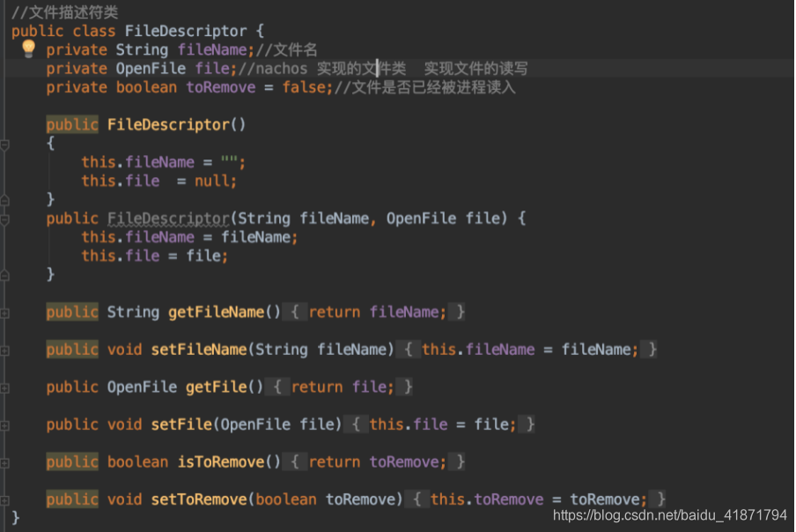Click the fold-end marker below the second constructor

(x=4, y=276)
